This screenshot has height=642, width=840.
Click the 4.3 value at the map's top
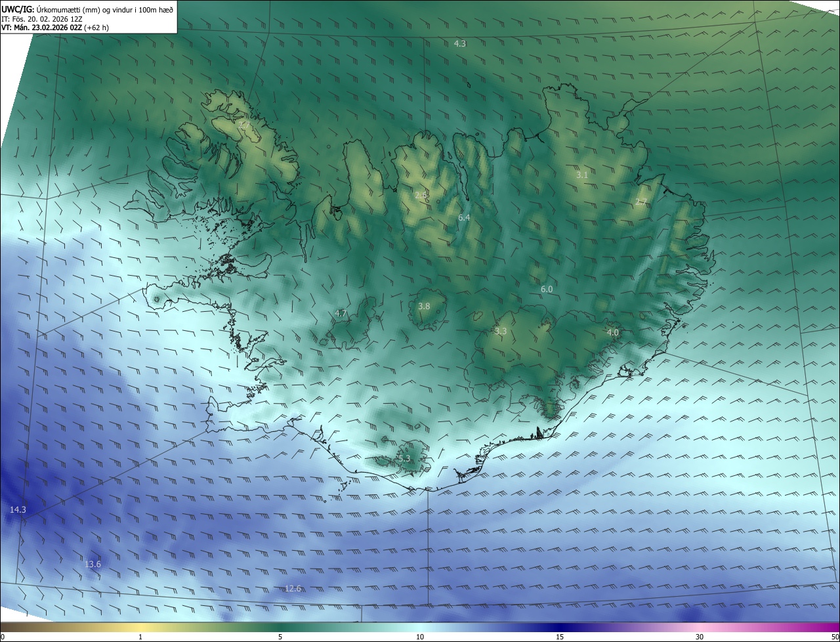tap(460, 43)
